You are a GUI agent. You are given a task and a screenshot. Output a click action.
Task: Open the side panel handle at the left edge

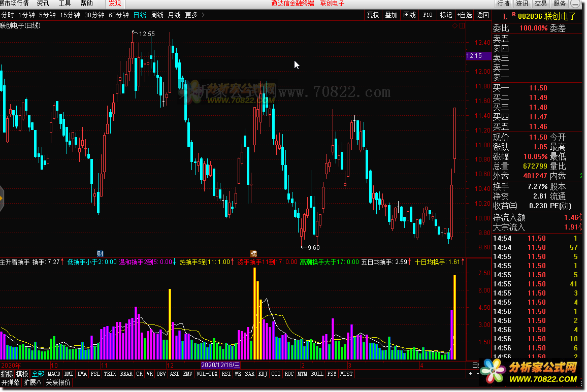pos(2,198)
